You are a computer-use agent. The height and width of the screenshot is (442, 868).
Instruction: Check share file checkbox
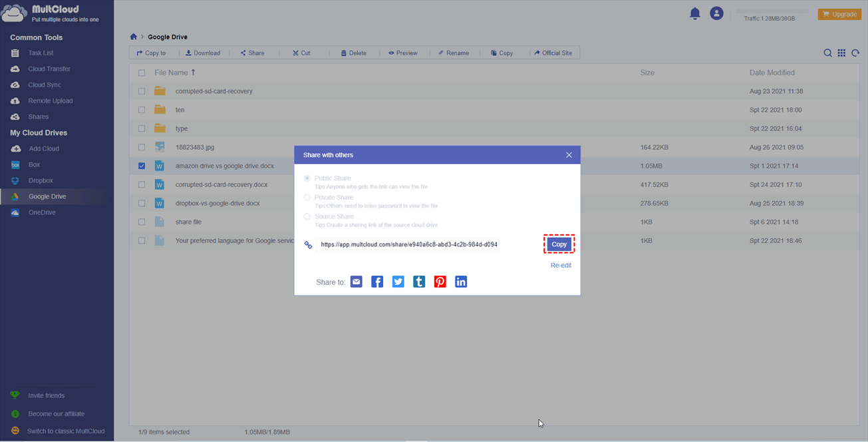[x=142, y=222]
